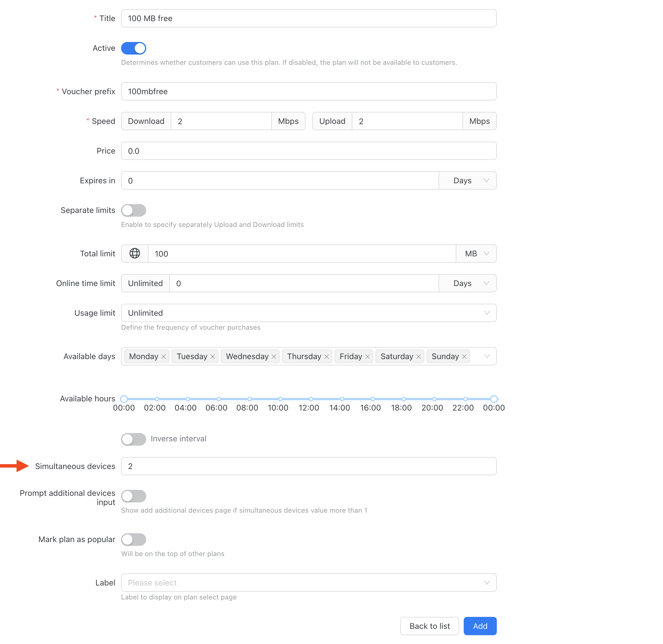Screen dimensions: 663x644
Task: Click the Available hours end handle
Action: pyautogui.click(x=494, y=399)
